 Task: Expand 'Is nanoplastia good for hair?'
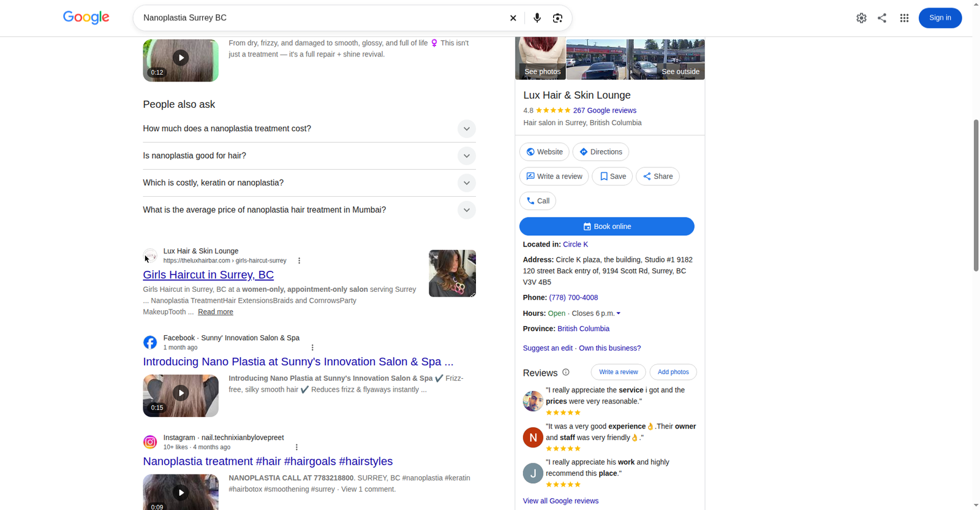[x=309, y=156]
